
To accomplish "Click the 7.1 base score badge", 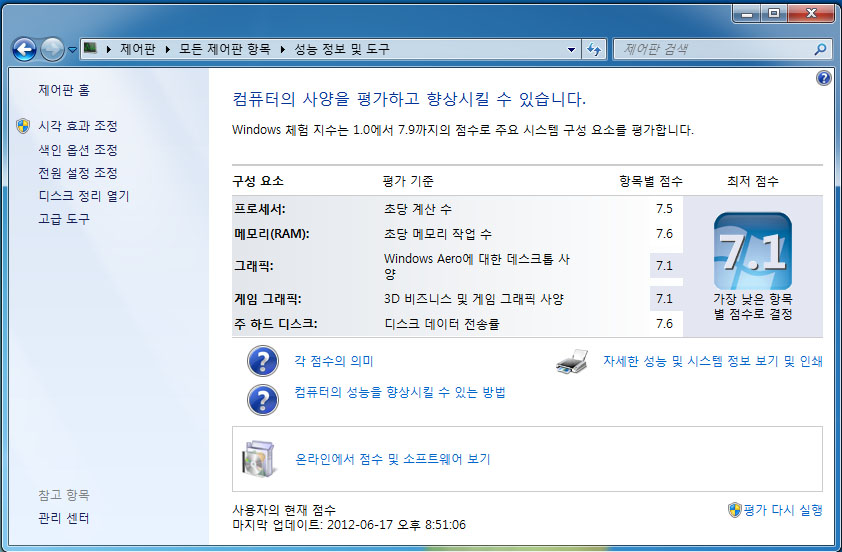I will pos(752,251).
